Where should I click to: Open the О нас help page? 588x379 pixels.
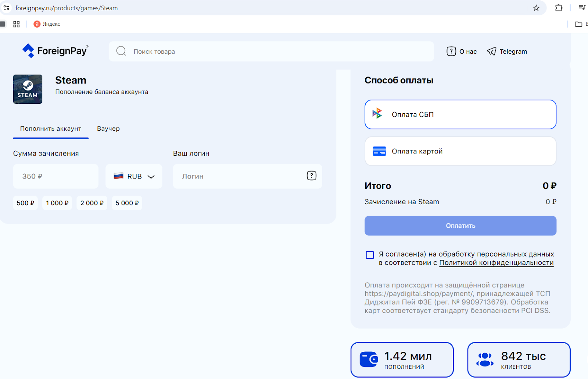[462, 52]
